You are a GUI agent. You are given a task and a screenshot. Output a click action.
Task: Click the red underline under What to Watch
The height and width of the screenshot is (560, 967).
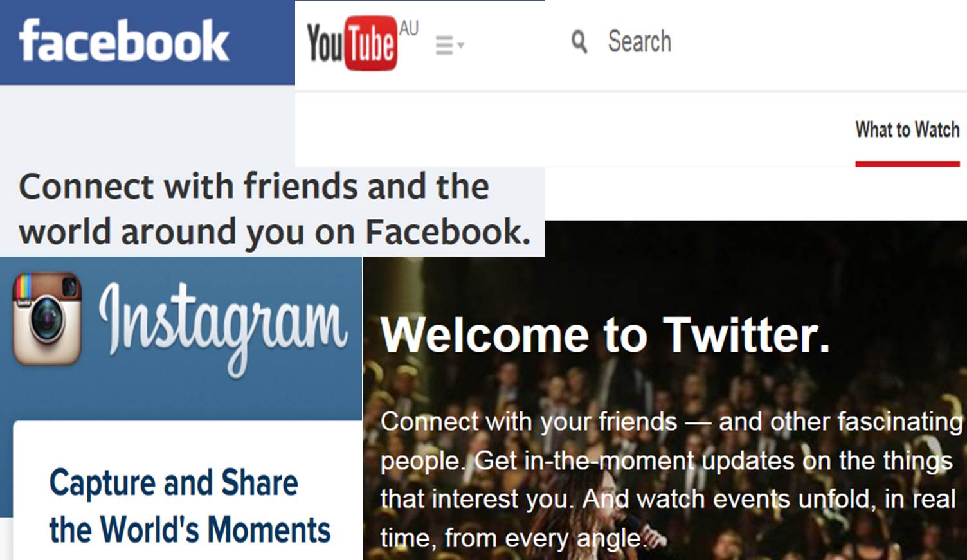[907, 164]
